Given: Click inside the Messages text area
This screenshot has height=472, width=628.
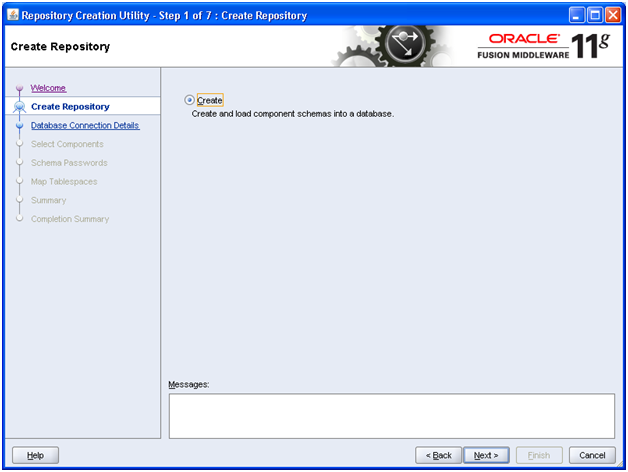Looking at the screenshot, I should pyautogui.click(x=392, y=416).
